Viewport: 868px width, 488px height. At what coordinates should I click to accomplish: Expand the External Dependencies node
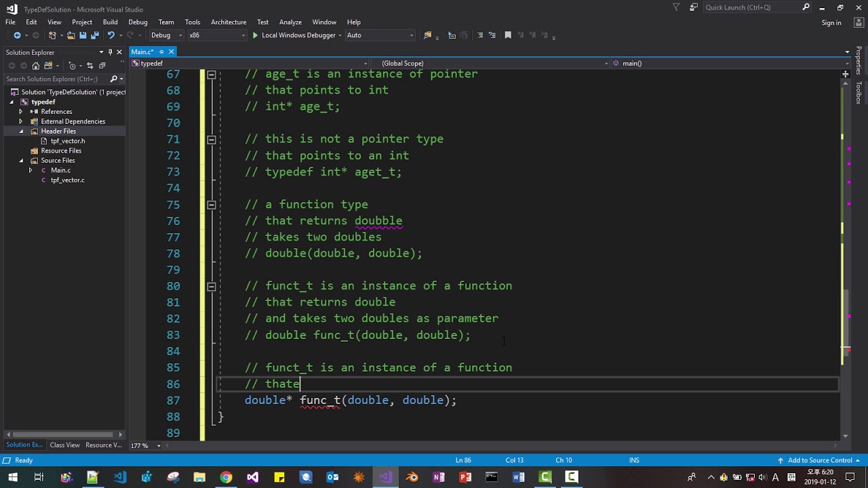[20, 121]
